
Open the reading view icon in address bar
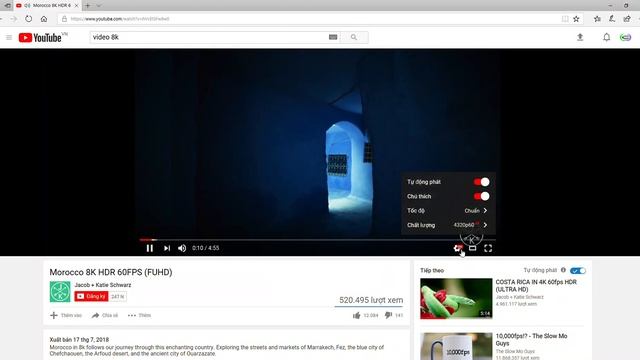click(x=565, y=19)
